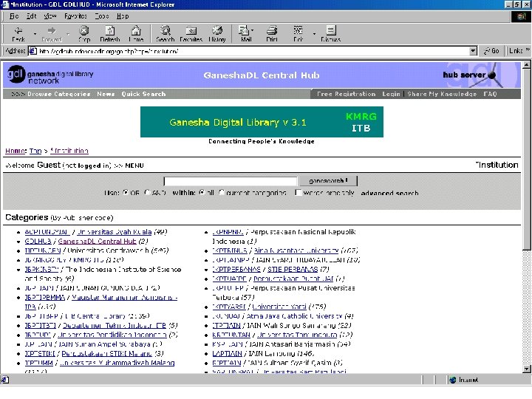Click the Stop toolbar icon
532x399 pixels.
point(84,33)
